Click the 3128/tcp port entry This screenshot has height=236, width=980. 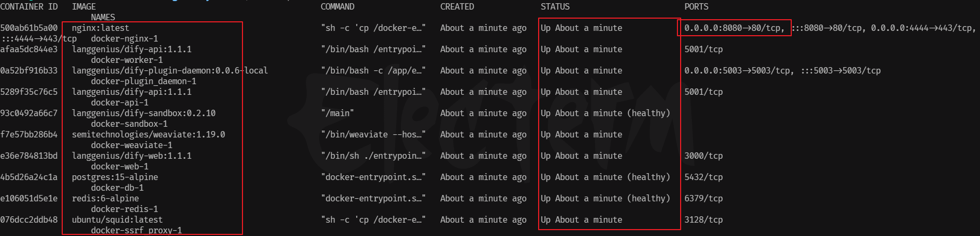click(703, 220)
